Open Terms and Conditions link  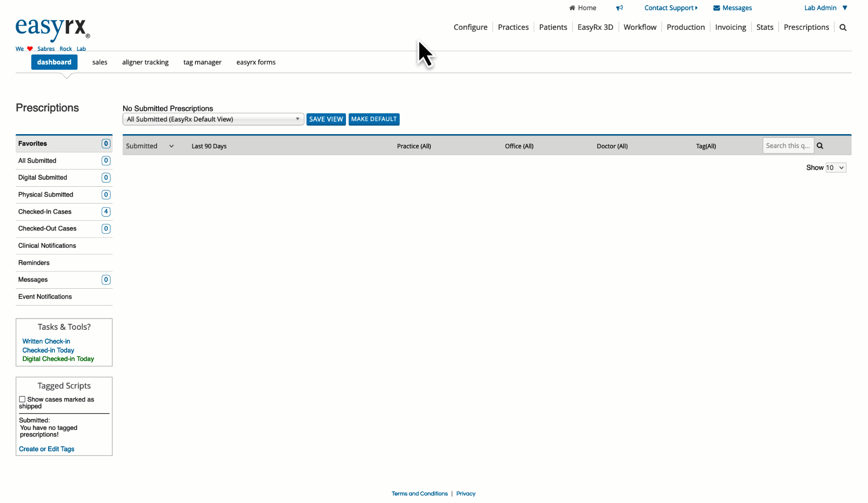coord(420,494)
